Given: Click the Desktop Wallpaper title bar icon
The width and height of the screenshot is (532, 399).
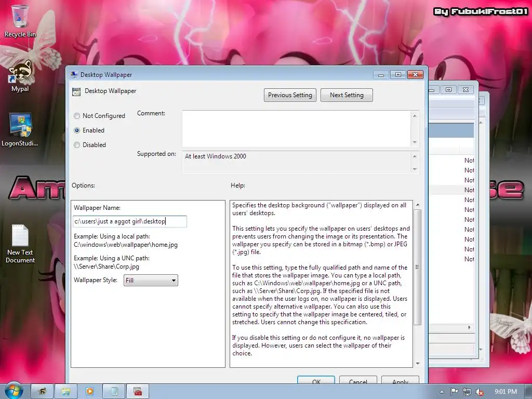Looking at the screenshot, I should point(74,74).
